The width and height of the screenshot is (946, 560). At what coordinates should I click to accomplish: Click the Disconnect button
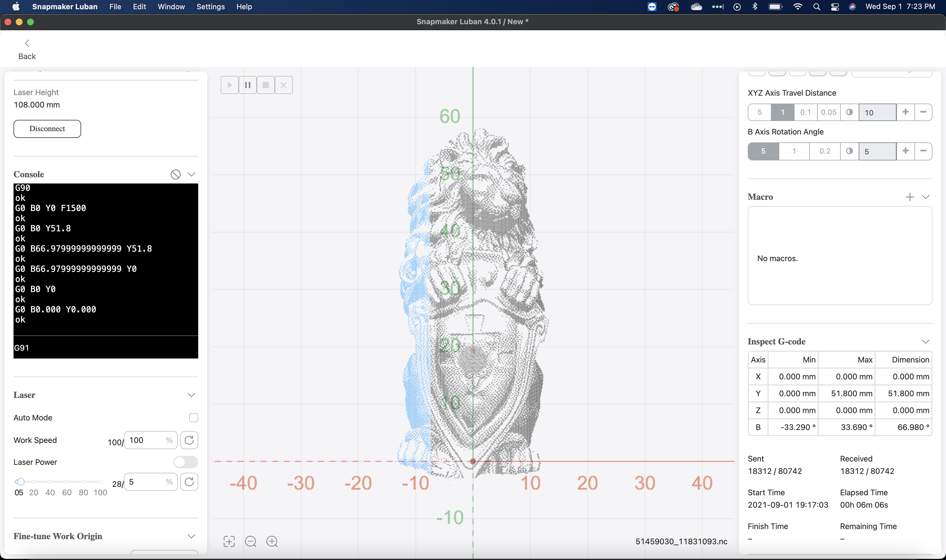[47, 128]
